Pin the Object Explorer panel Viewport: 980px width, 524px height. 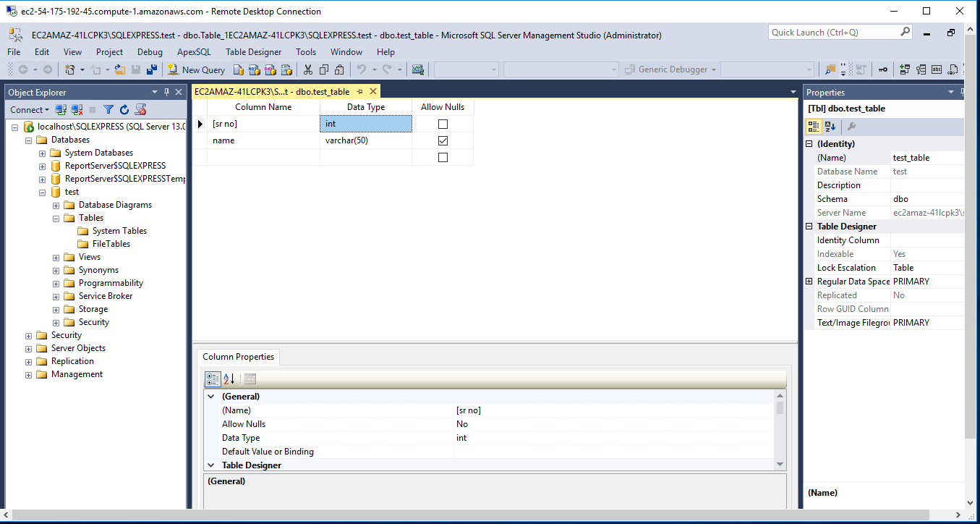(x=165, y=92)
